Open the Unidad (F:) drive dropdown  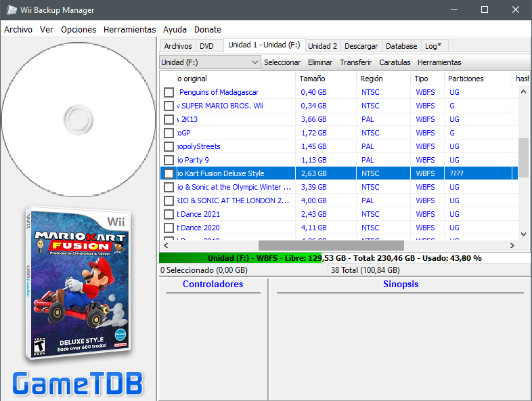click(210, 62)
